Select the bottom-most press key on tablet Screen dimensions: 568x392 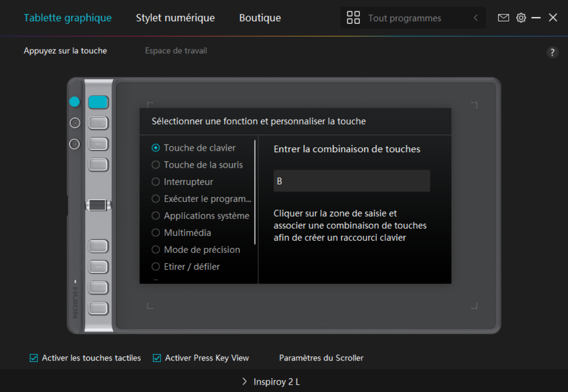(x=98, y=308)
